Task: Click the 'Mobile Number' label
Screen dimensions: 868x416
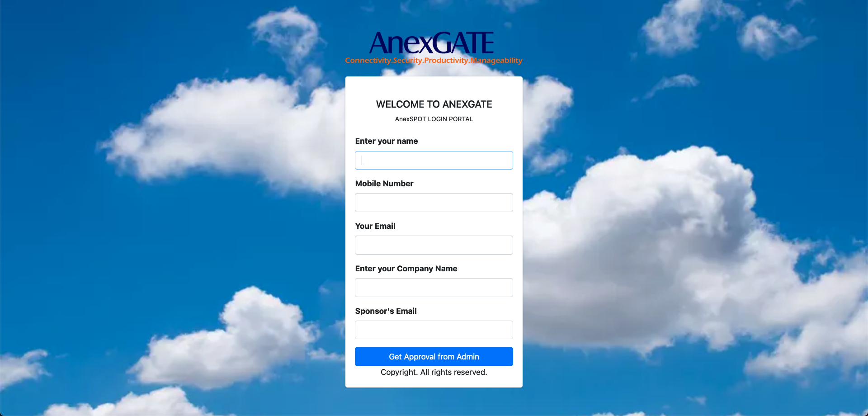Action: click(x=384, y=184)
